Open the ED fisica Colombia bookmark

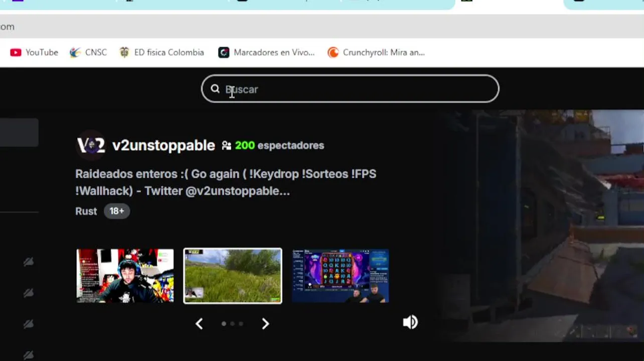point(162,52)
